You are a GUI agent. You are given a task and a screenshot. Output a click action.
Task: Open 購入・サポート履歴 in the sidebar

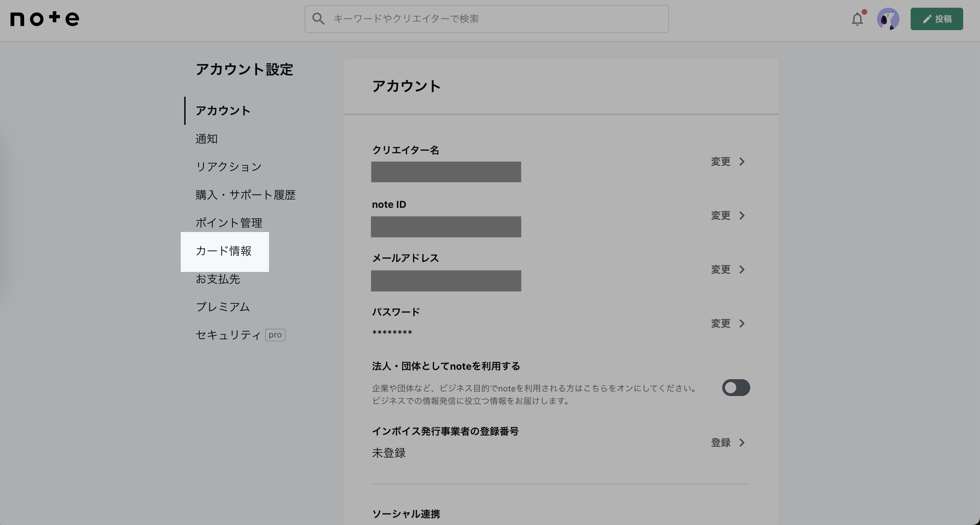tap(246, 195)
